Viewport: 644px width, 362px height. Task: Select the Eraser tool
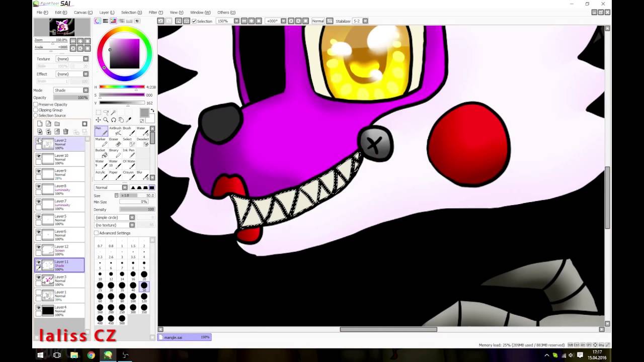[x=115, y=142]
